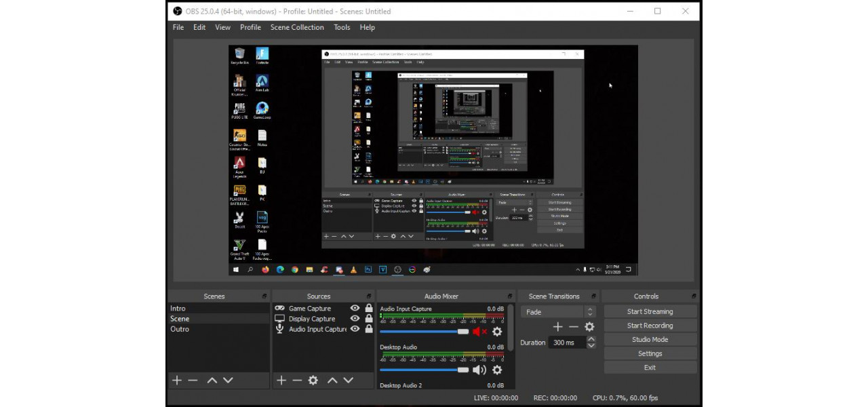Open the Edit menu
Viewport: 868px width, 407px height.
click(199, 27)
